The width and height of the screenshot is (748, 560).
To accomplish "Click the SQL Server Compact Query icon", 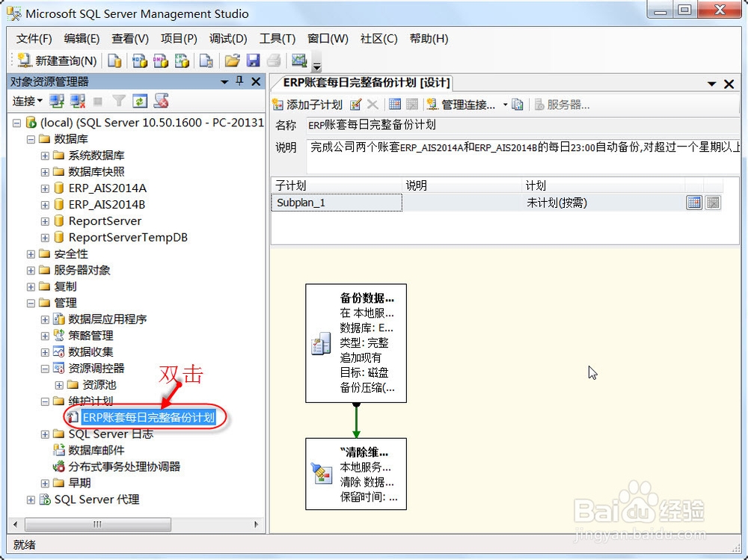I will coord(206,61).
